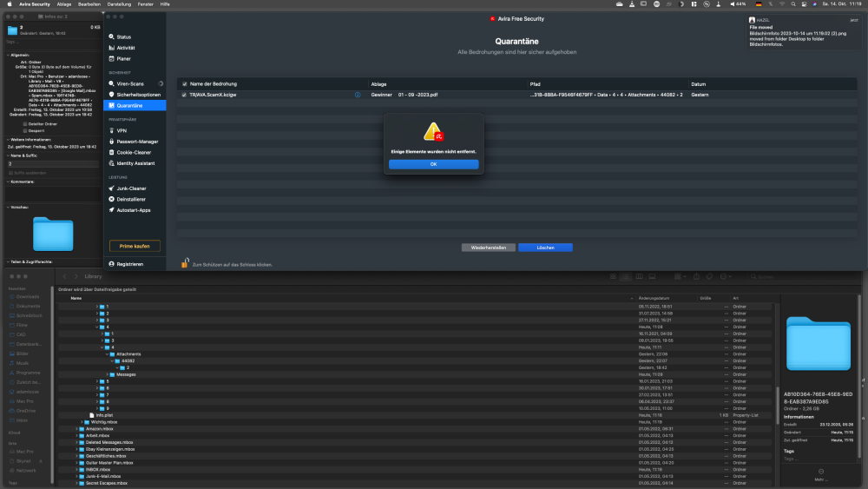The height and width of the screenshot is (489, 868).
Task: Expand the Messages folder in Finder
Action: (x=108, y=374)
